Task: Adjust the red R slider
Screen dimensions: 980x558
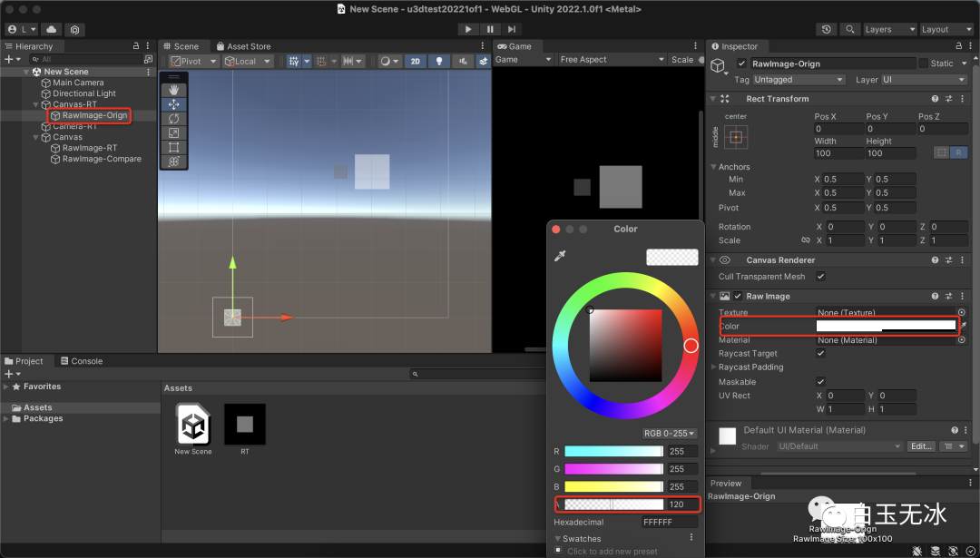Action: click(613, 451)
